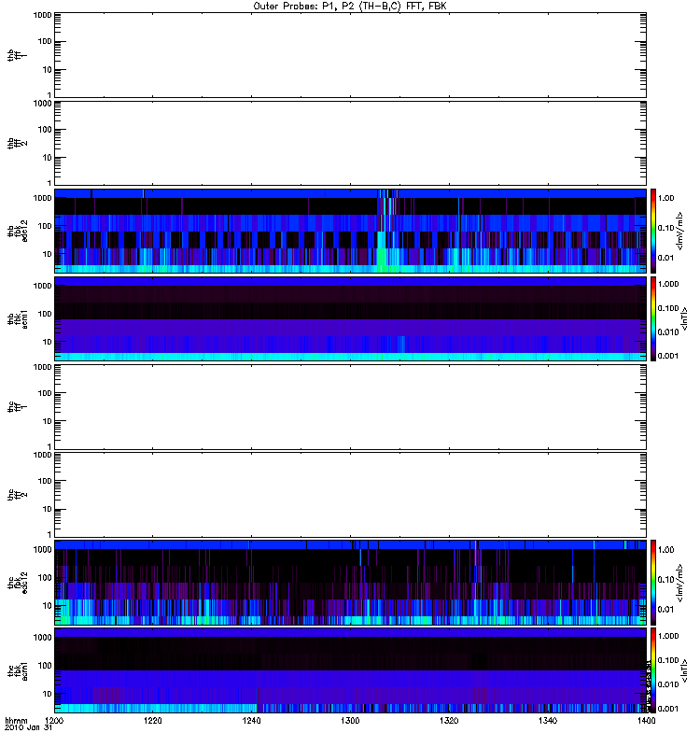Click the 'thb fbk edc12' y-axis label
Screen dimensions: 700x747
coord(18,231)
